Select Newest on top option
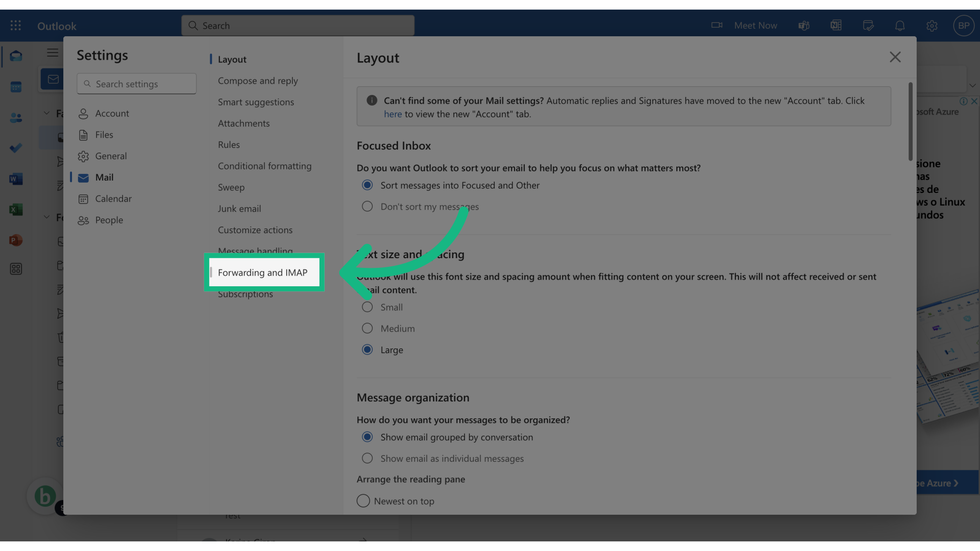The width and height of the screenshot is (980, 551). tap(363, 501)
